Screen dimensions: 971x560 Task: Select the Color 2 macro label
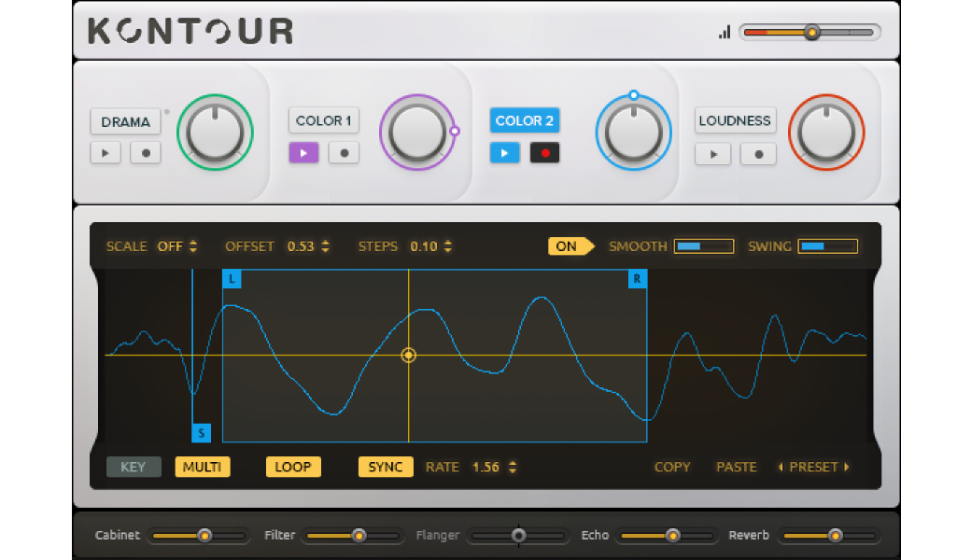click(525, 120)
